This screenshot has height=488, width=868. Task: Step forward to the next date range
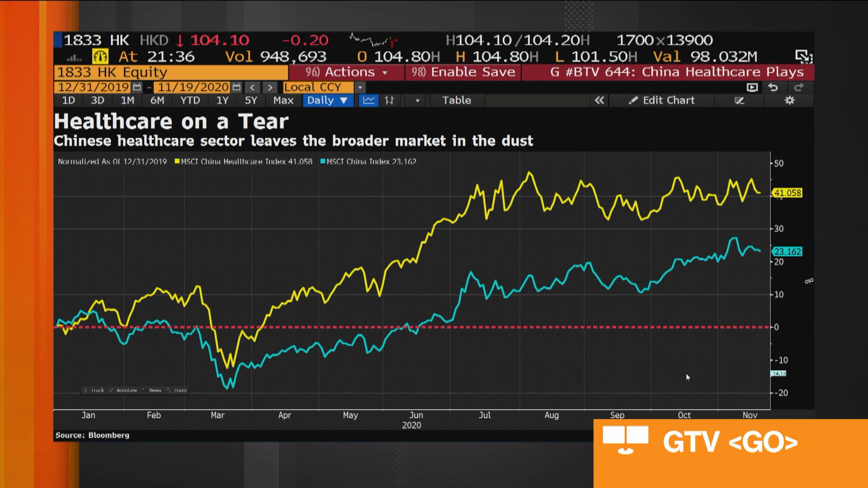pos(270,87)
